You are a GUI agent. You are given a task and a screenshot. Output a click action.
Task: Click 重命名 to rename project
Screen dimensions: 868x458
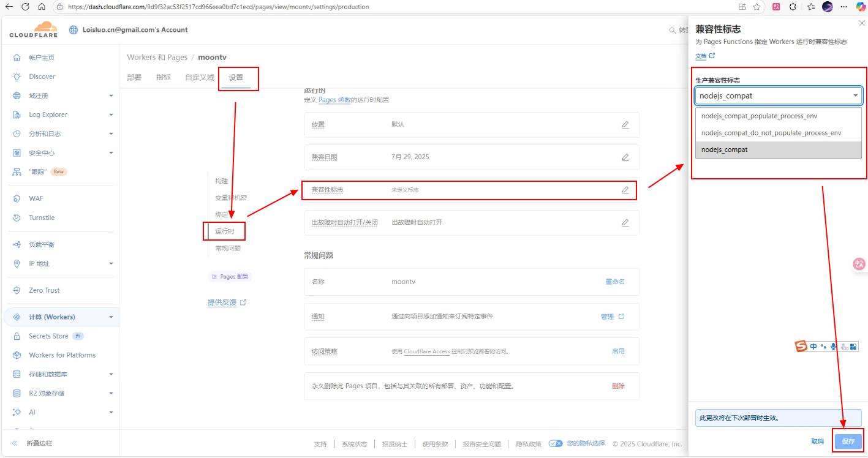(x=615, y=282)
